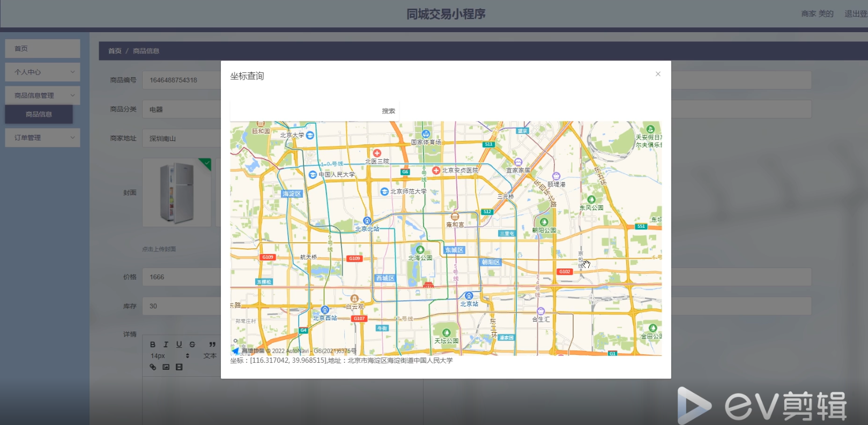Click 退出登录 in the top bar
Screen dimensions: 868x425
[856, 14]
